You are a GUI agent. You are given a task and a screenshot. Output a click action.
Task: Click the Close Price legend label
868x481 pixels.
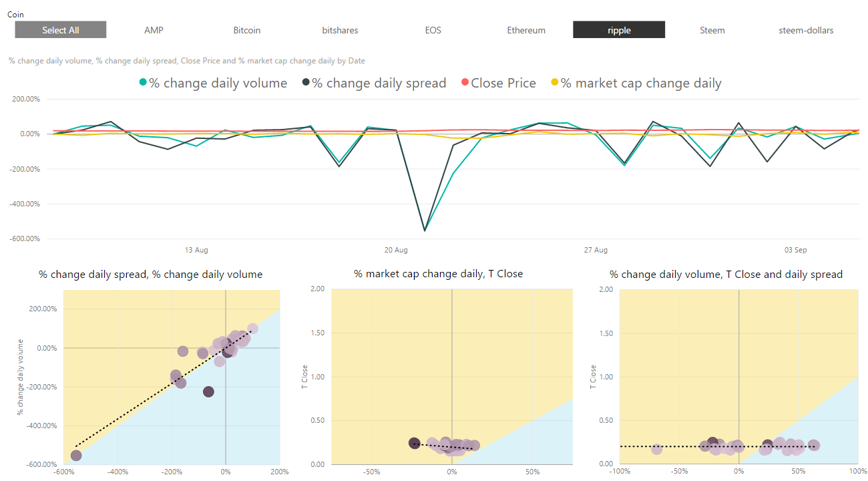[x=503, y=84]
